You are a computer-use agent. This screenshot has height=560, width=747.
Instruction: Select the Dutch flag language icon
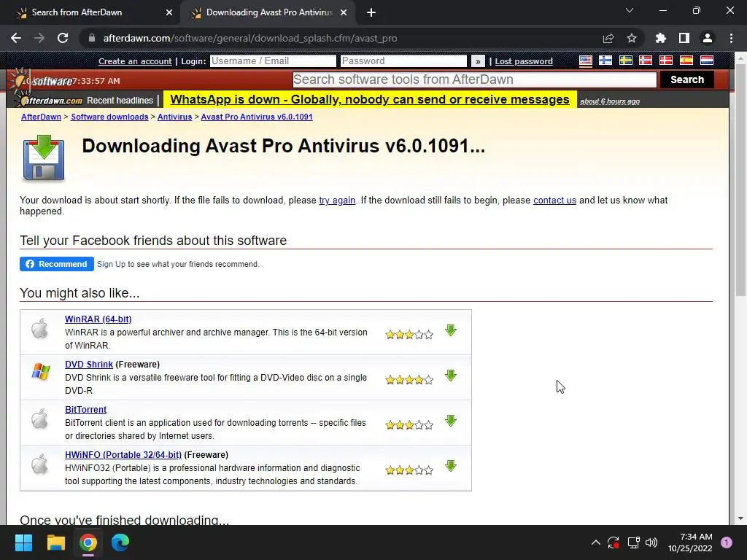[706, 61]
